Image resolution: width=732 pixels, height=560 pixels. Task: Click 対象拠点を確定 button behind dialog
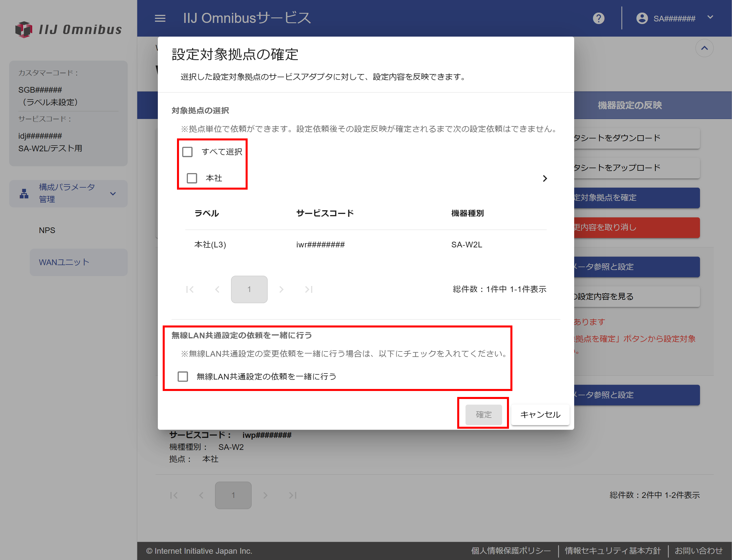pyautogui.click(x=637, y=198)
